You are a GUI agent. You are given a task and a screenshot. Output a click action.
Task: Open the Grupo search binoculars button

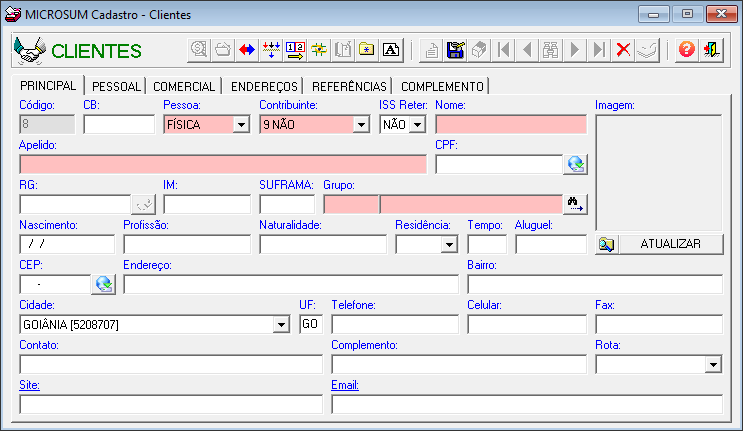pyautogui.click(x=575, y=204)
